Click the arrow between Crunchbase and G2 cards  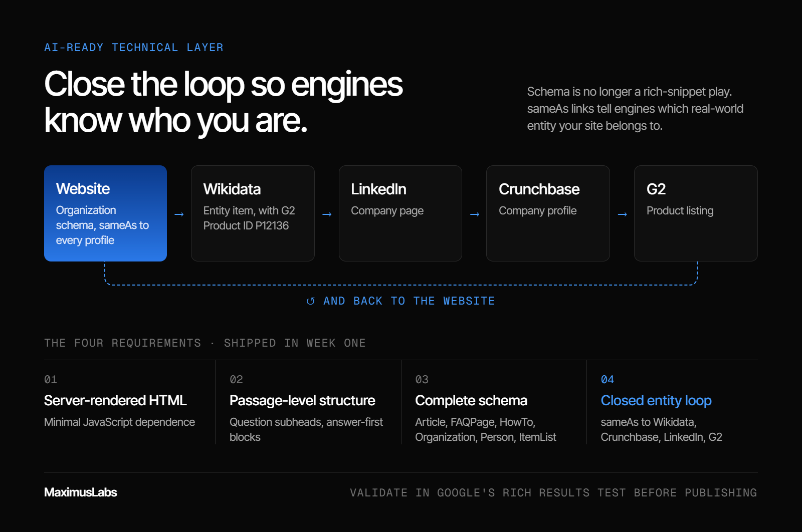pyautogui.click(x=623, y=214)
